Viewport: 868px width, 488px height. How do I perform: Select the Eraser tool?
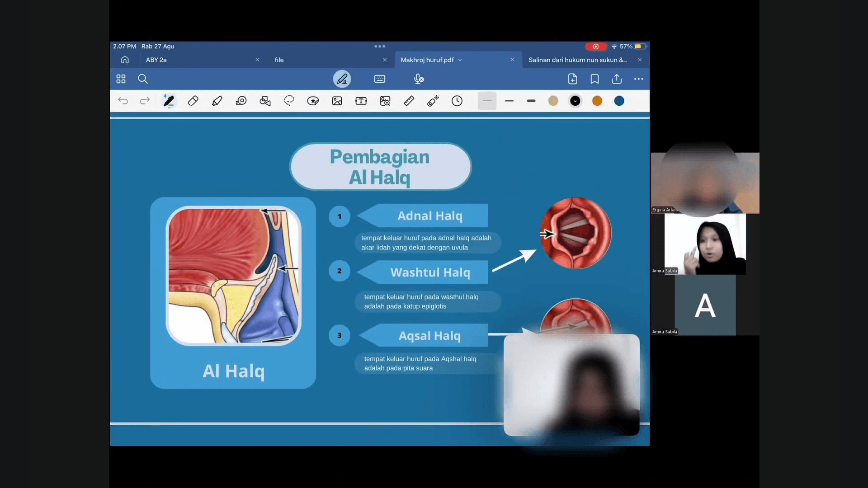coord(193,101)
